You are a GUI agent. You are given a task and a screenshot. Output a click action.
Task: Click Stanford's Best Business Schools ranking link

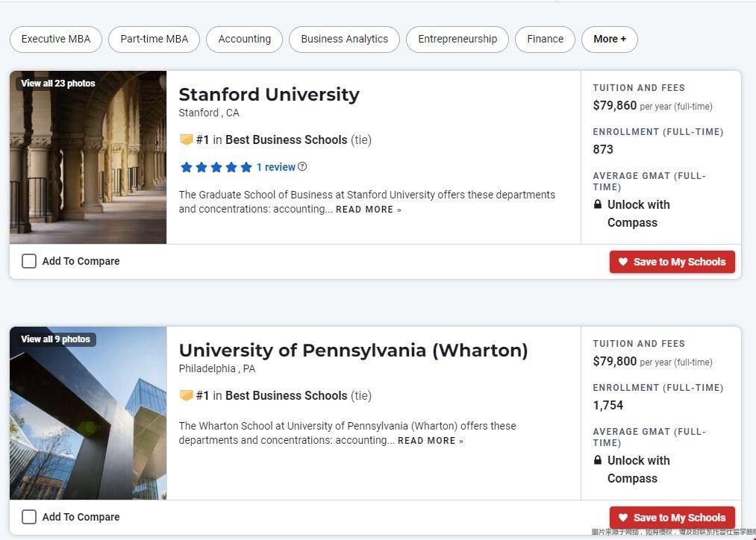click(x=287, y=139)
